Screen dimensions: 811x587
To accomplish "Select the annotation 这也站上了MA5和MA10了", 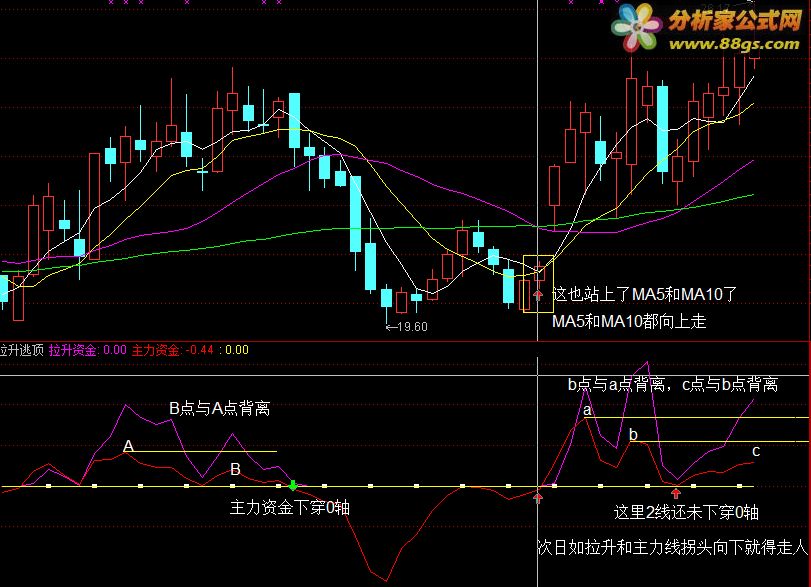I will [644, 294].
